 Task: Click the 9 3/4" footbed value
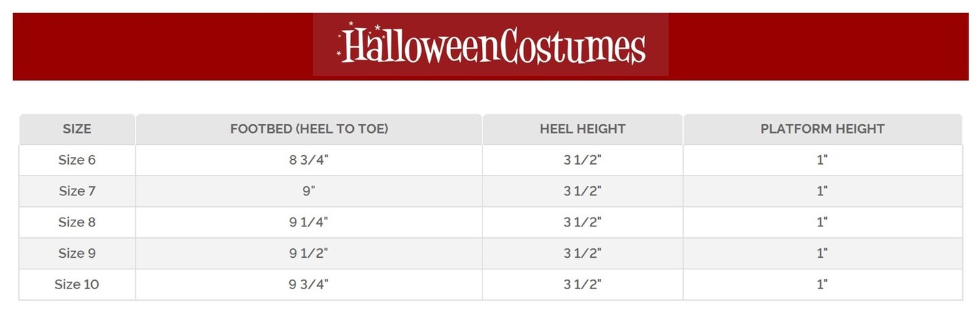pyautogui.click(x=309, y=284)
